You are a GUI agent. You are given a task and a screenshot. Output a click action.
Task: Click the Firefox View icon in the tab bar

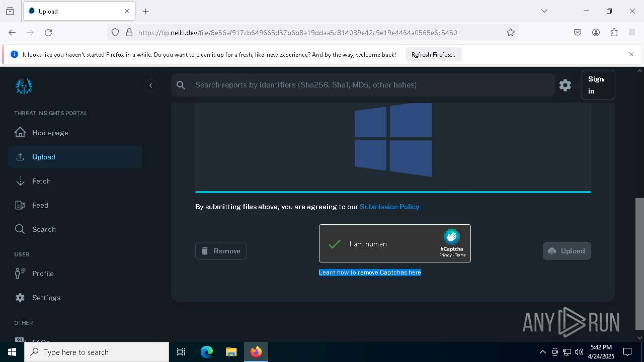[x=10, y=11]
